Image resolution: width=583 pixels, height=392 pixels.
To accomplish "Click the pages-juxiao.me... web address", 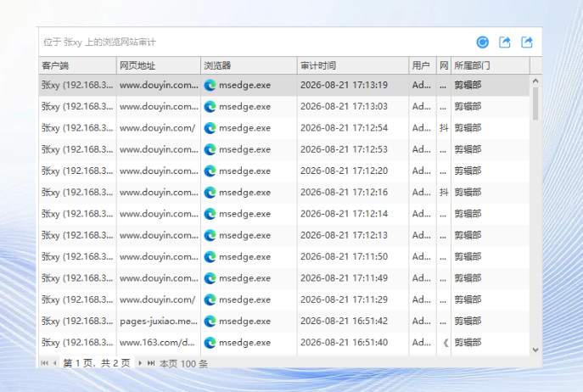I will pyautogui.click(x=159, y=322).
